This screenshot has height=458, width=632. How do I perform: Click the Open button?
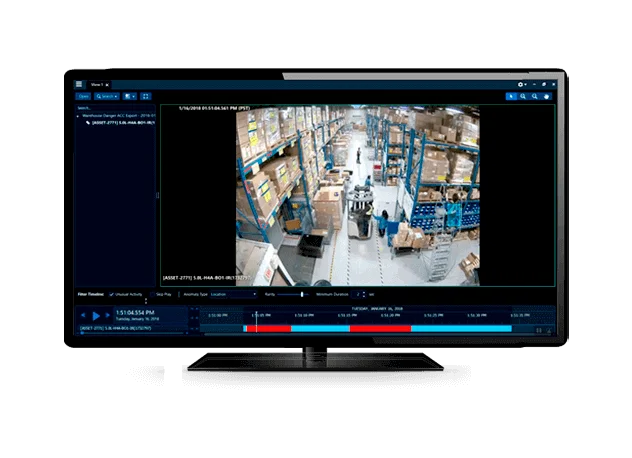tap(84, 96)
